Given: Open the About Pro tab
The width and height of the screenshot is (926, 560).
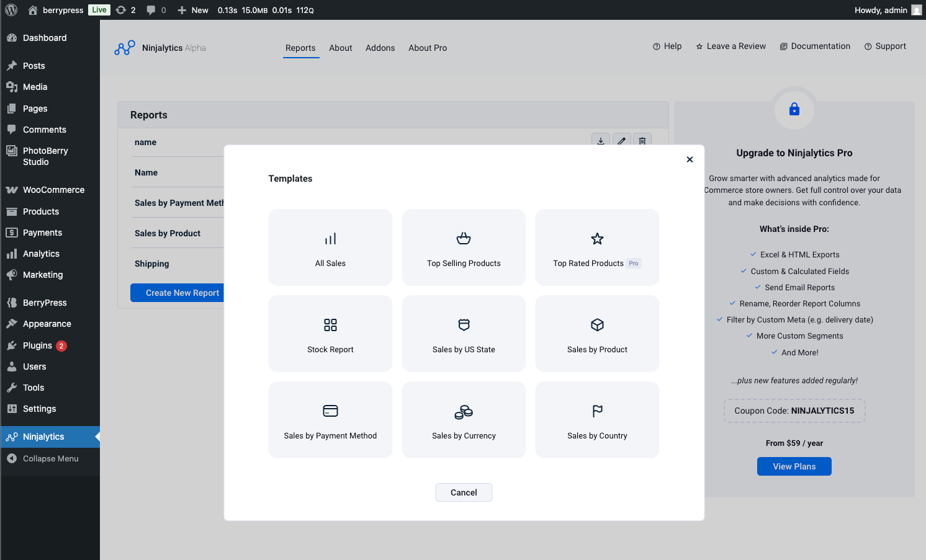Looking at the screenshot, I should click(x=427, y=48).
